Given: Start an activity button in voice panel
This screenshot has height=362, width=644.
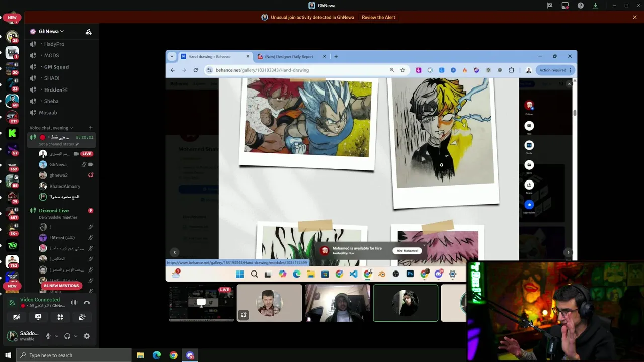Looking at the screenshot, I should coord(60,317).
